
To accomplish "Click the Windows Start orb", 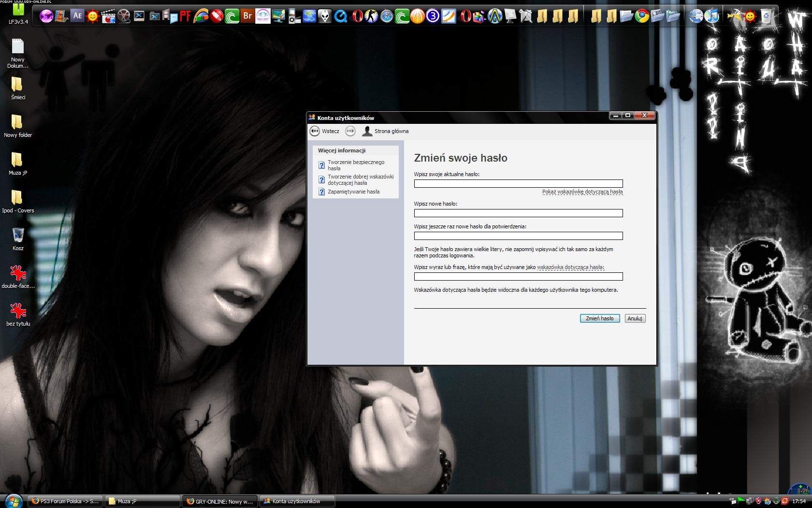I will pyautogui.click(x=13, y=501).
